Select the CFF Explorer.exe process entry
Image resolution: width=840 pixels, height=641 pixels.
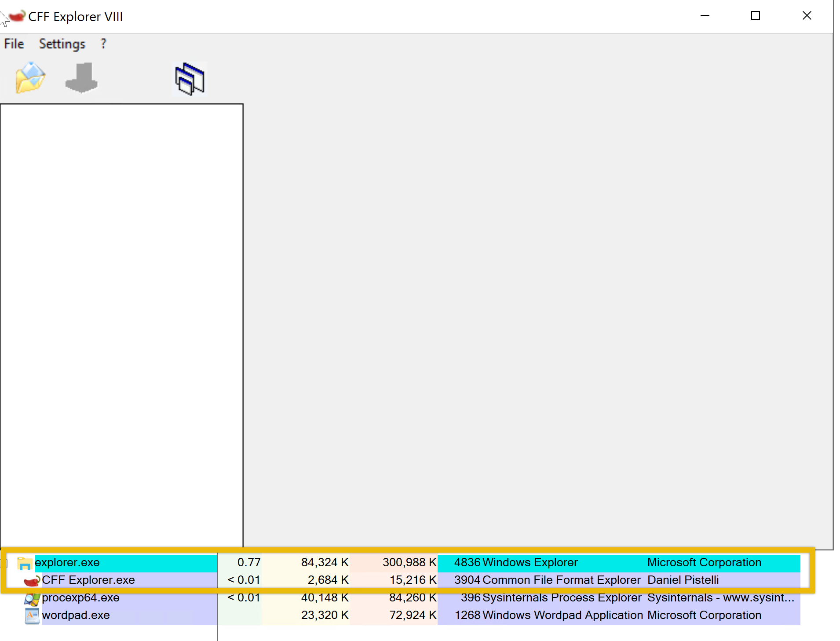(89, 580)
